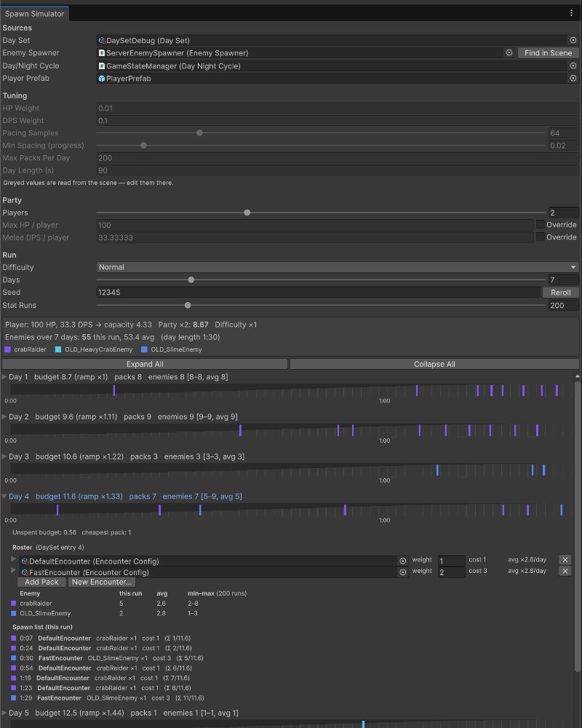
Task: Click the DefaultEncounter weight field
Action: (x=451, y=561)
